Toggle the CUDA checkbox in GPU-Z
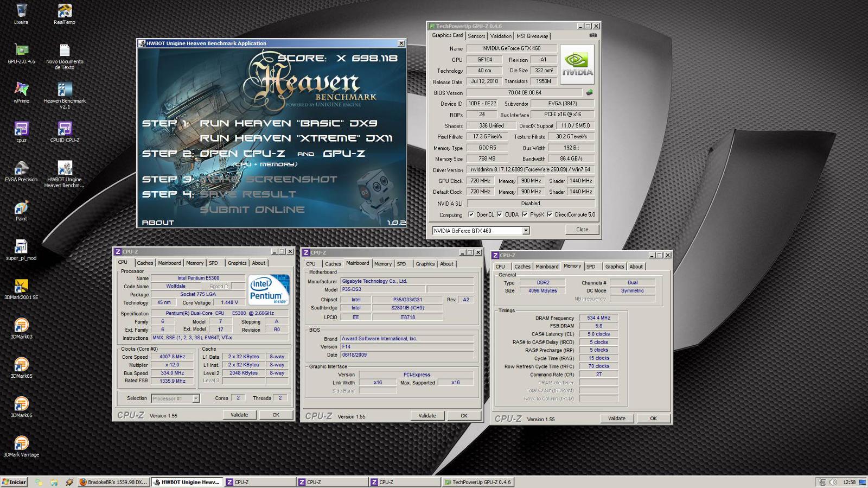 pyautogui.click(x=499, y=214)
